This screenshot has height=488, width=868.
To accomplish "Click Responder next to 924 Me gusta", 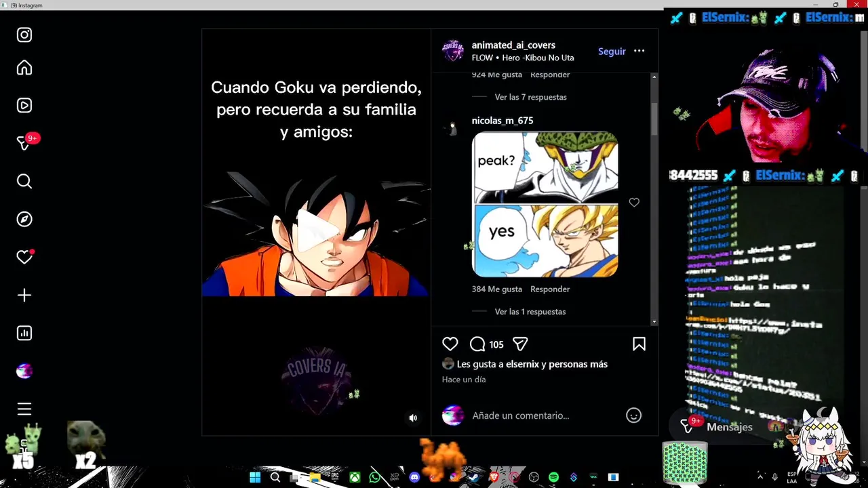I will (x=550, y=75).
